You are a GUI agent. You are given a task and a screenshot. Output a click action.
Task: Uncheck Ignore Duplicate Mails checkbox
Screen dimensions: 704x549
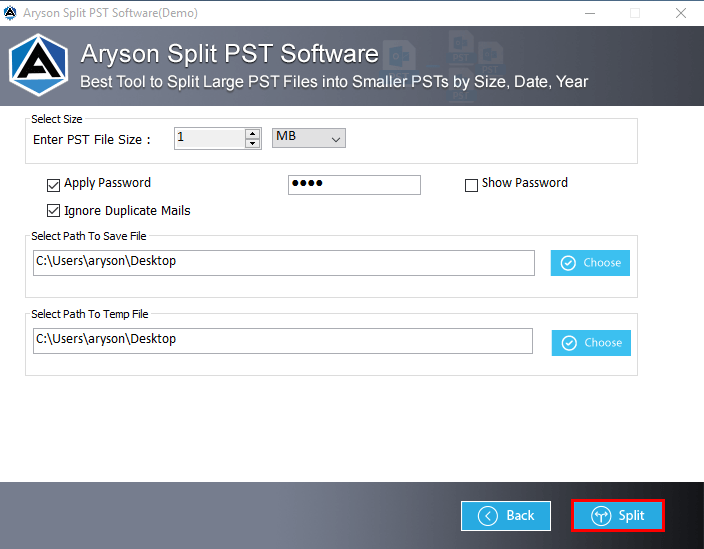coord(53,211)
